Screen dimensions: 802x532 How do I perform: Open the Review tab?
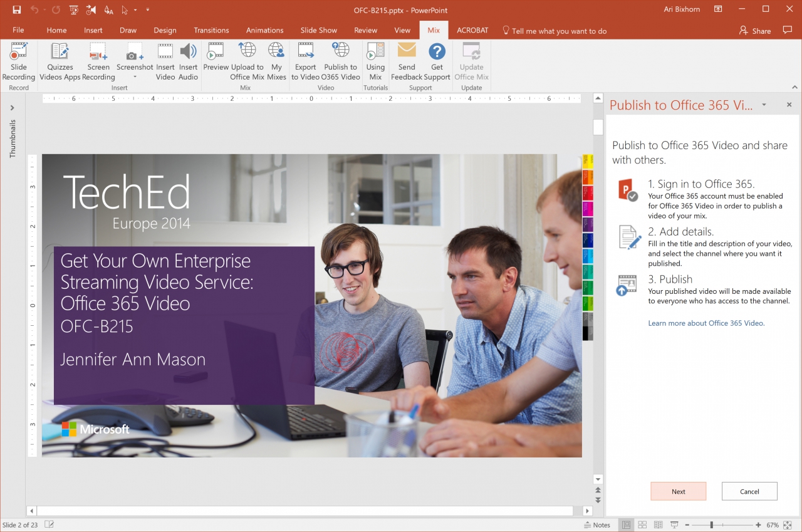pyautogui.click(x=365, y=30)
